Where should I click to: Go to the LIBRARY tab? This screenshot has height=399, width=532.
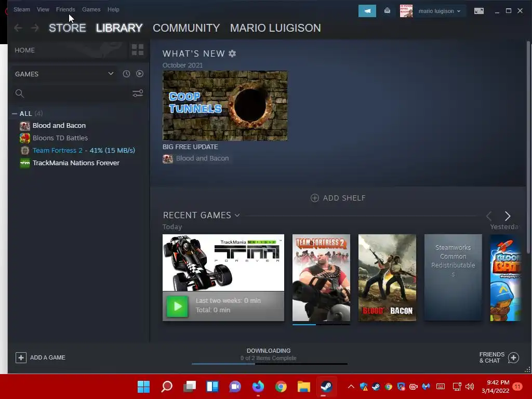point(119,28)
